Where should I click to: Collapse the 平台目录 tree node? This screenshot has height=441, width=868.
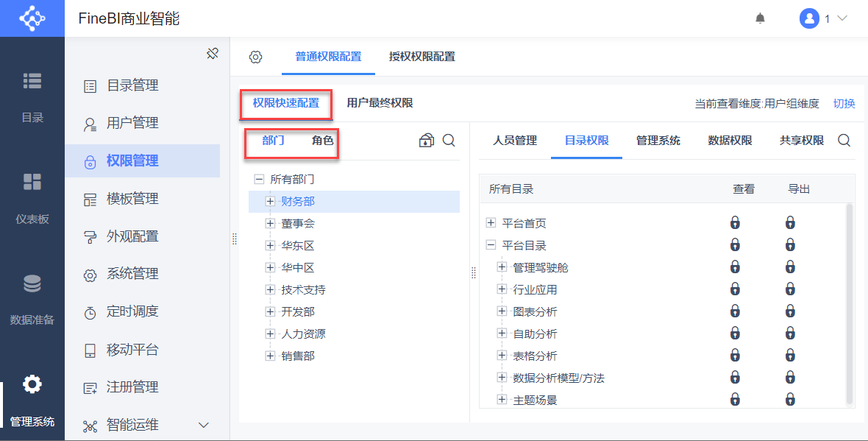pyautogui.click(x=491, y=245)
